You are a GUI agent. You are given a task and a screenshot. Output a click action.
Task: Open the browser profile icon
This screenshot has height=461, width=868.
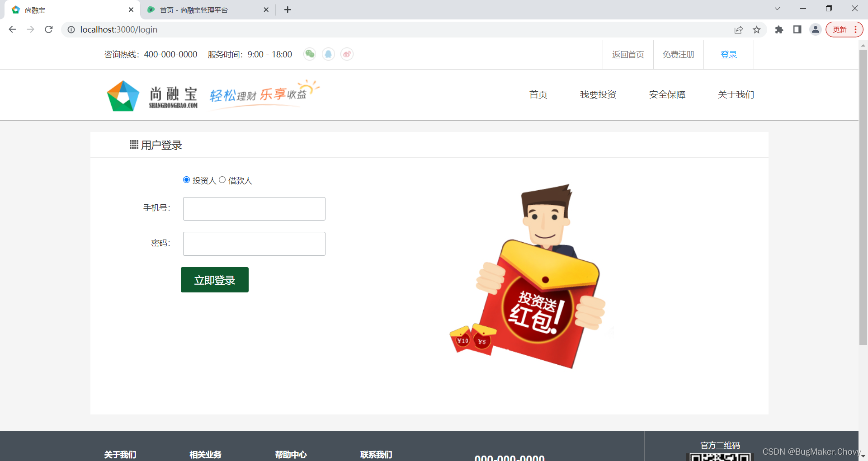[x=815, y=29]
